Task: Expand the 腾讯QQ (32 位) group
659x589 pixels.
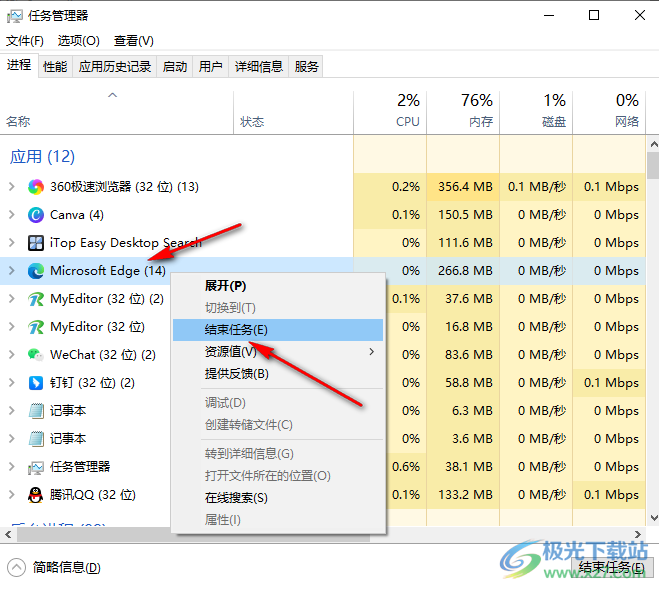Action: (12, 495)
